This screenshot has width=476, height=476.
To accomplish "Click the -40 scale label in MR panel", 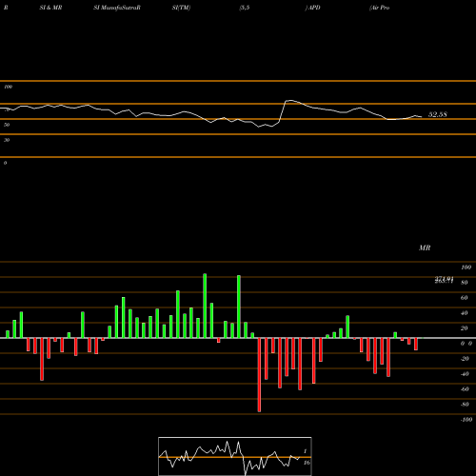I will pos(465,374).
